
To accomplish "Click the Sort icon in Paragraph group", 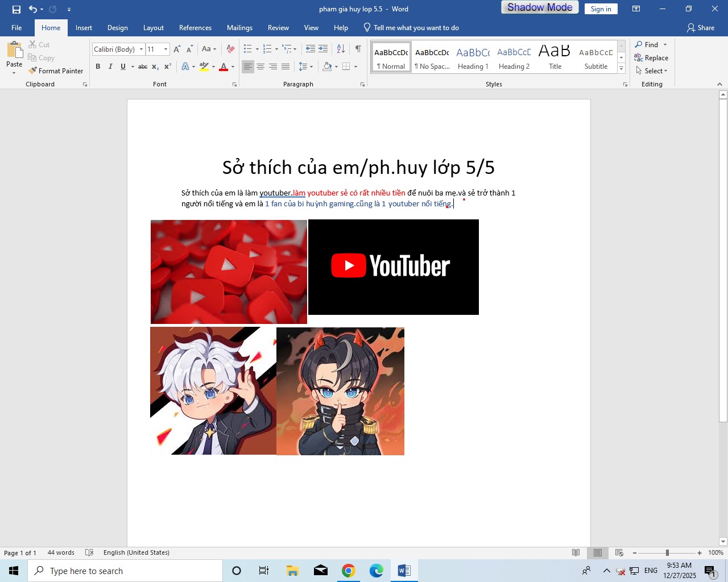I will coord(341,49).
